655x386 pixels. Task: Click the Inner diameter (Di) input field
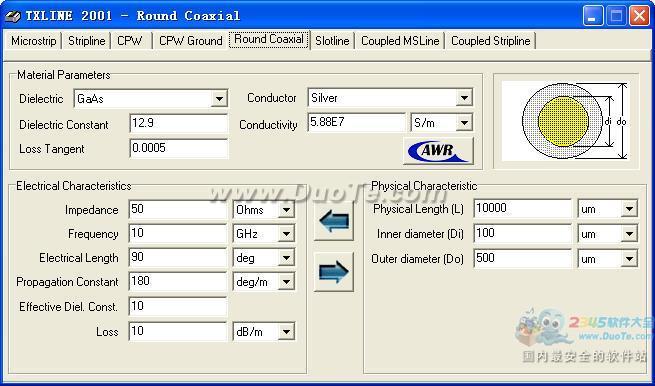(x=522, y=234)
